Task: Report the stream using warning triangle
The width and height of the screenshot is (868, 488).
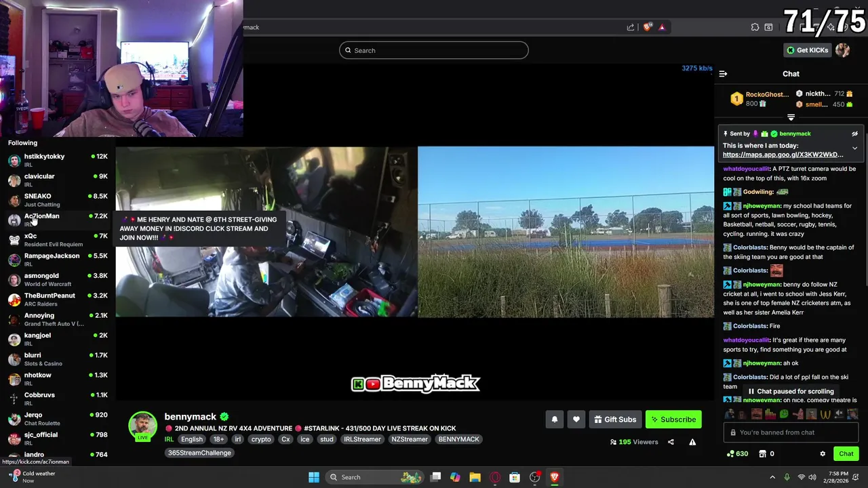Action: tap(692, 442)
